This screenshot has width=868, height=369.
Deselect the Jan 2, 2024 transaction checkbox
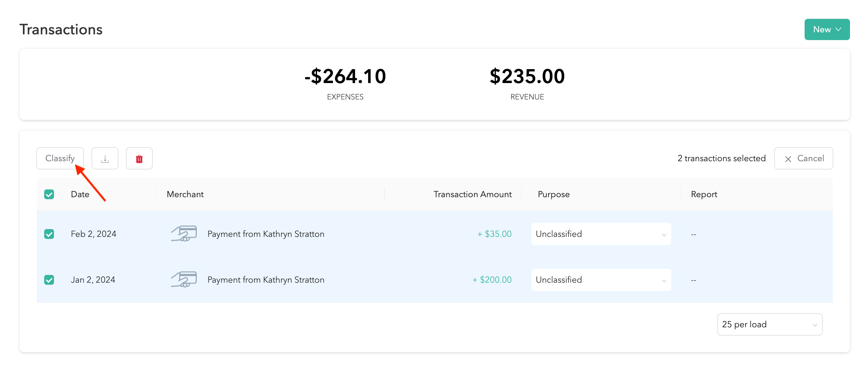(49, 280)
